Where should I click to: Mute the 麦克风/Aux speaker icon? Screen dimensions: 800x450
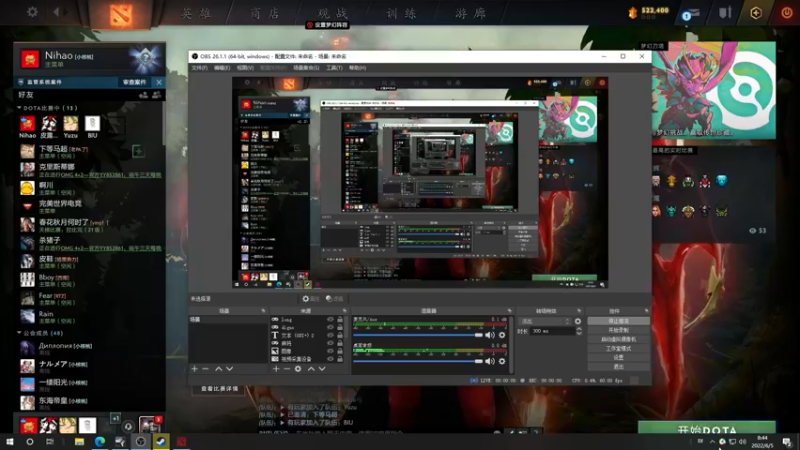(x=490, y=335)
